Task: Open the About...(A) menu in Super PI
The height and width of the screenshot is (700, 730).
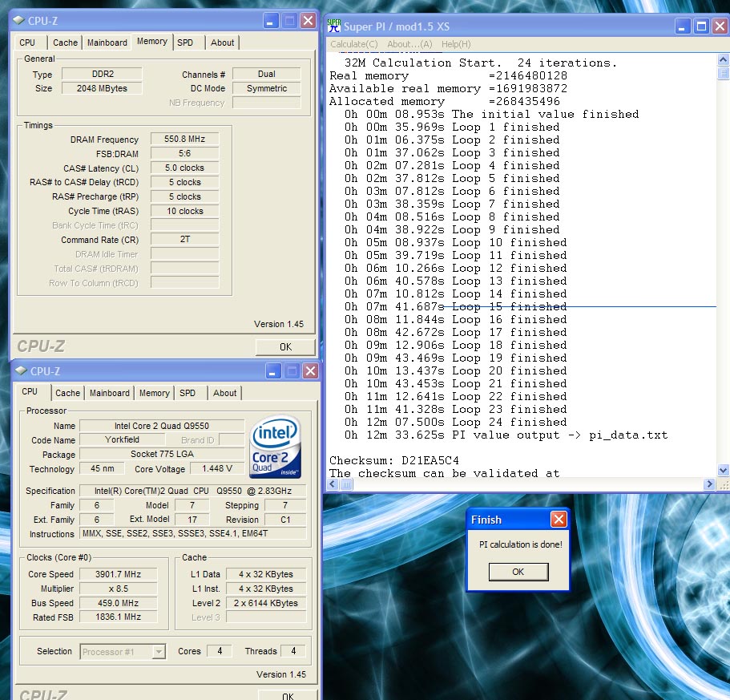Action: pyautogui.click(x=409, y=44)
